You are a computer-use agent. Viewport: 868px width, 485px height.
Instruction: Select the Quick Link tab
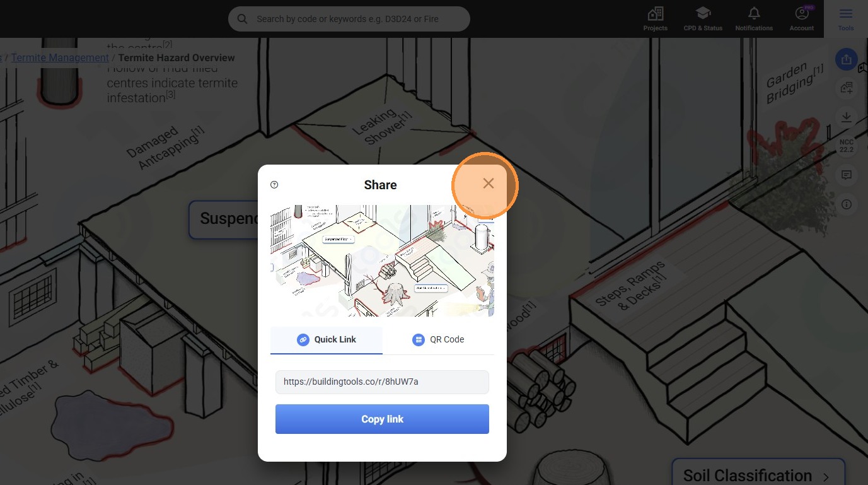pyautogui.click(x=327, y=340)
